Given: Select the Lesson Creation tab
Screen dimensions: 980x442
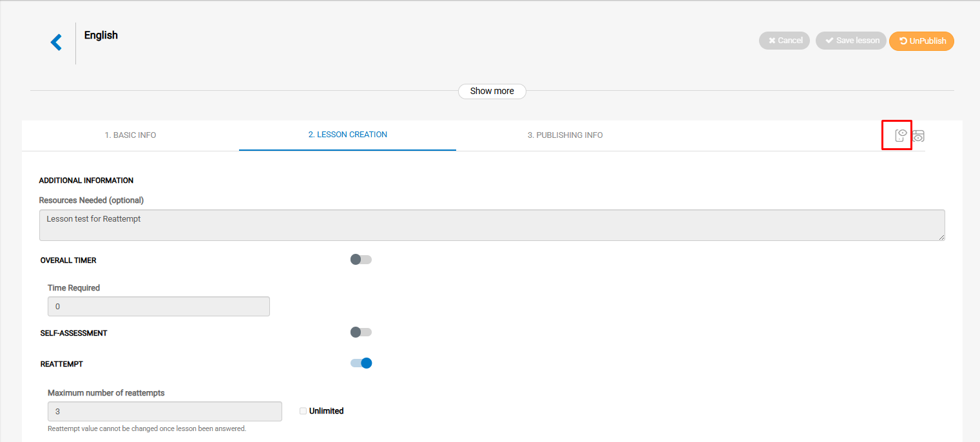Looking at the screenshot, I should pos(347,135).
